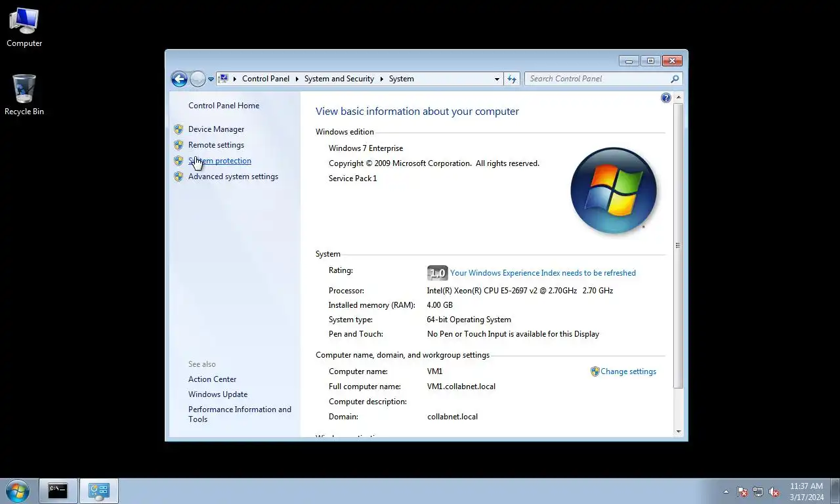Click the vertical scrollbar thumb
Viewport: 840px width, 504px height.
coord(679,245)
